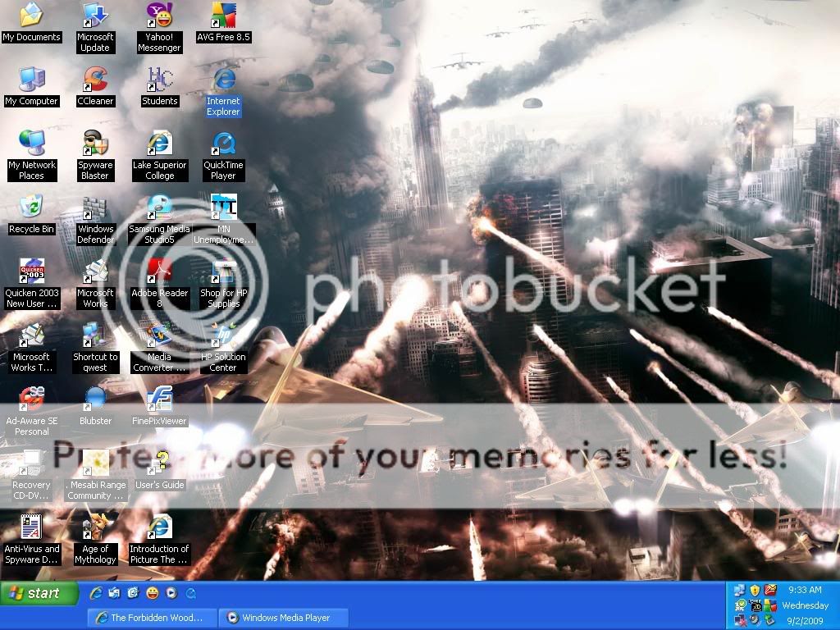
Task: Open the CCleaner shortcut
Action: [x=95, y=86]
